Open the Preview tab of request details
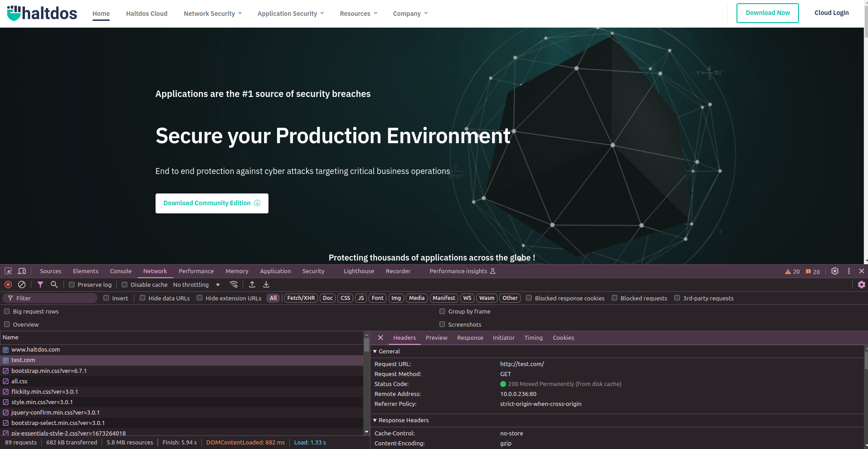This screenshot has width=868, height=449. (x=436, y=338)
